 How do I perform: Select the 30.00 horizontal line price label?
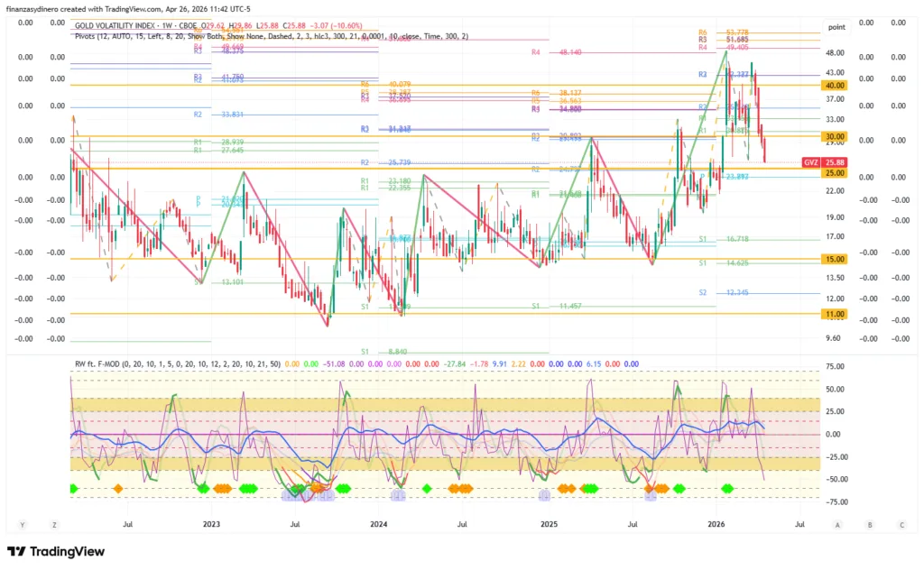834,136
